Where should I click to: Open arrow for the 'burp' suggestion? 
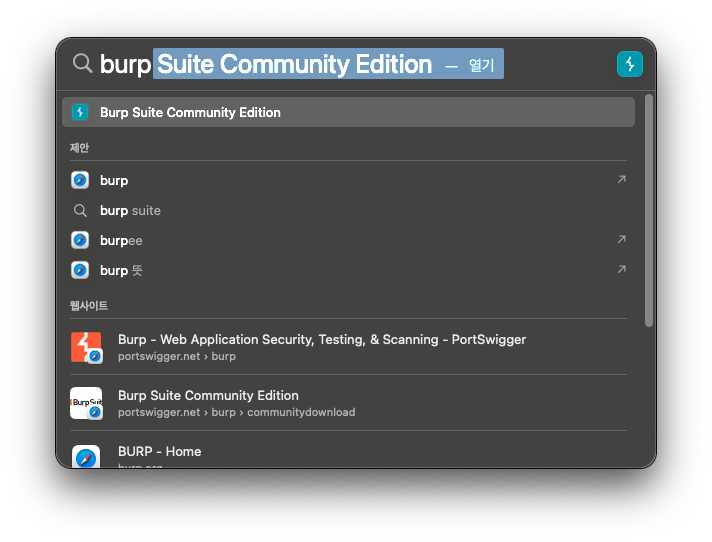click(x=621, y=180)
